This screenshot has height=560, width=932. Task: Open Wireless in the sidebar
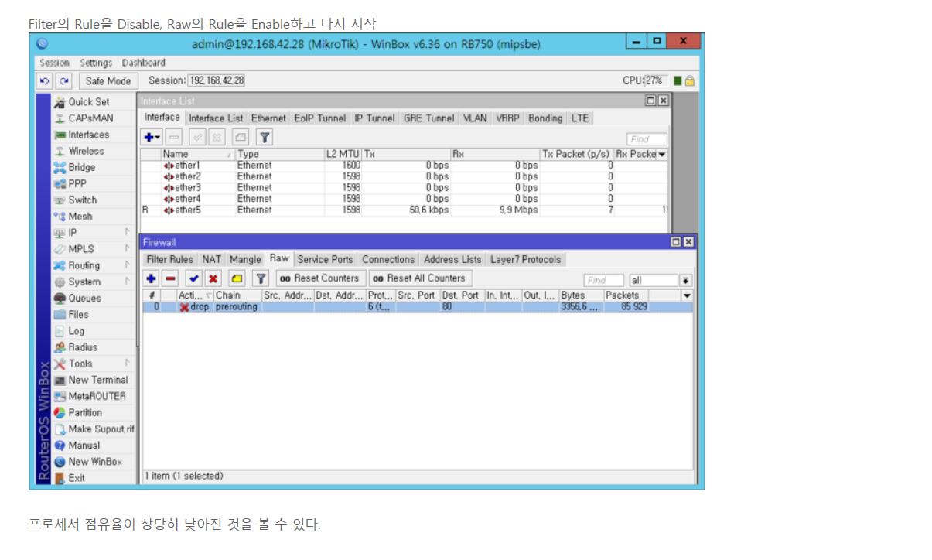click(x=86, y=151)
